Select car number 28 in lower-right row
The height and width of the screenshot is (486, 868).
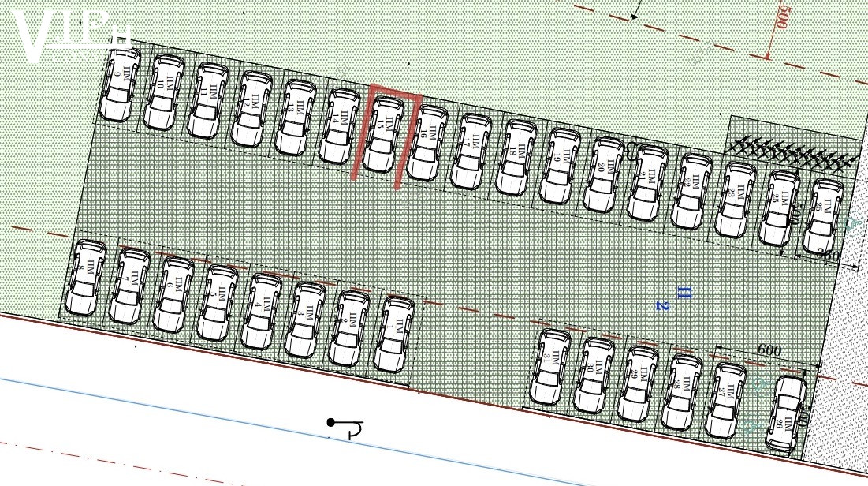click(x=683, y=391)
